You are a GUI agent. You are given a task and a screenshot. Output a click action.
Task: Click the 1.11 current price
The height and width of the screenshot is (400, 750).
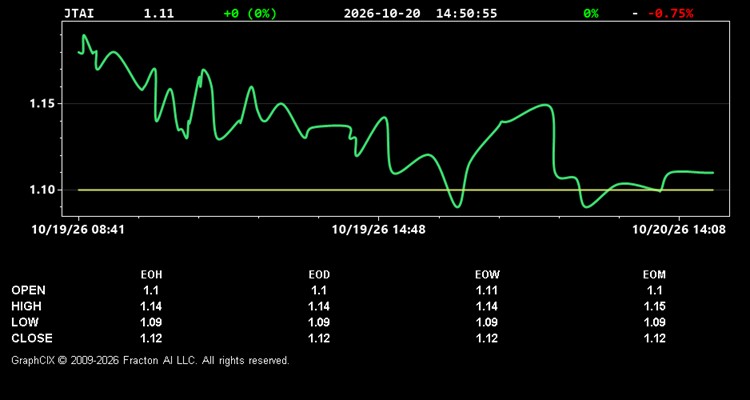(x=159, y=13)
